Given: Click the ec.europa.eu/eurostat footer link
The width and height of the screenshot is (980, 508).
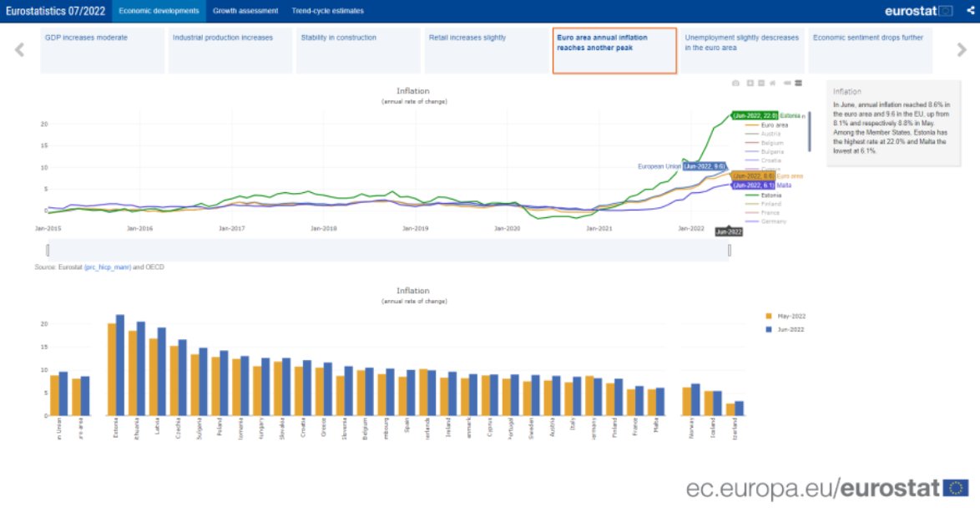Looking at the screenshot, I should (x=827, y=488).
